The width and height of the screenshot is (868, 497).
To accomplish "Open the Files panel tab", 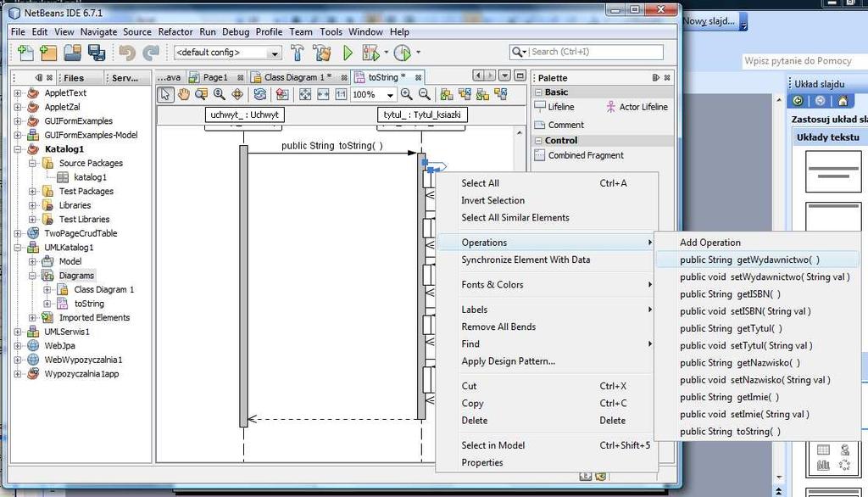I will click(x=73, y=78).
